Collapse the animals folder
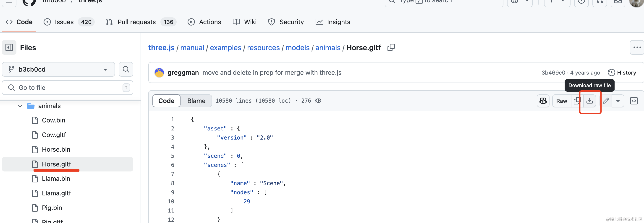Viewport: 644px width, 223px height. (20, 106)
